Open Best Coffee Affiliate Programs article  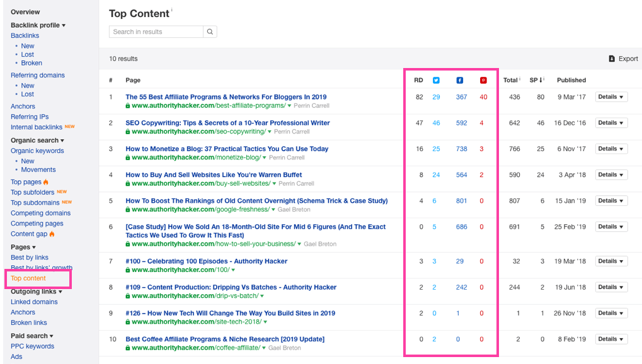click(x=225, y=339)
